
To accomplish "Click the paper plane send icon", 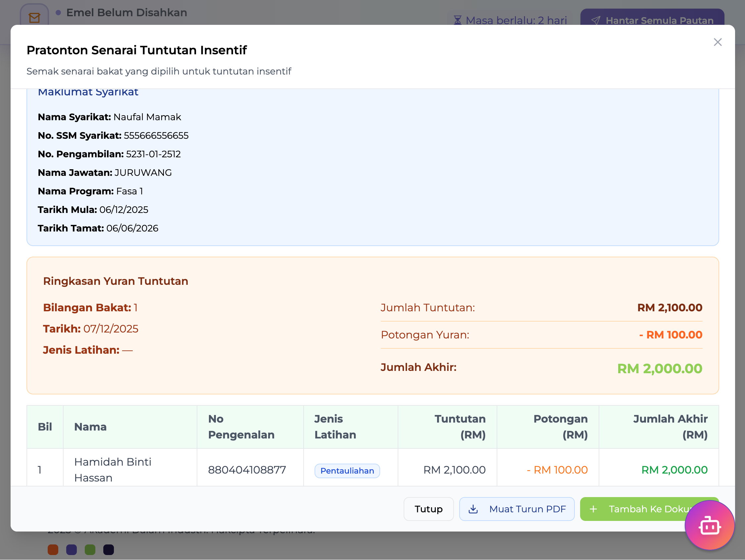I will tap(595, 20).
